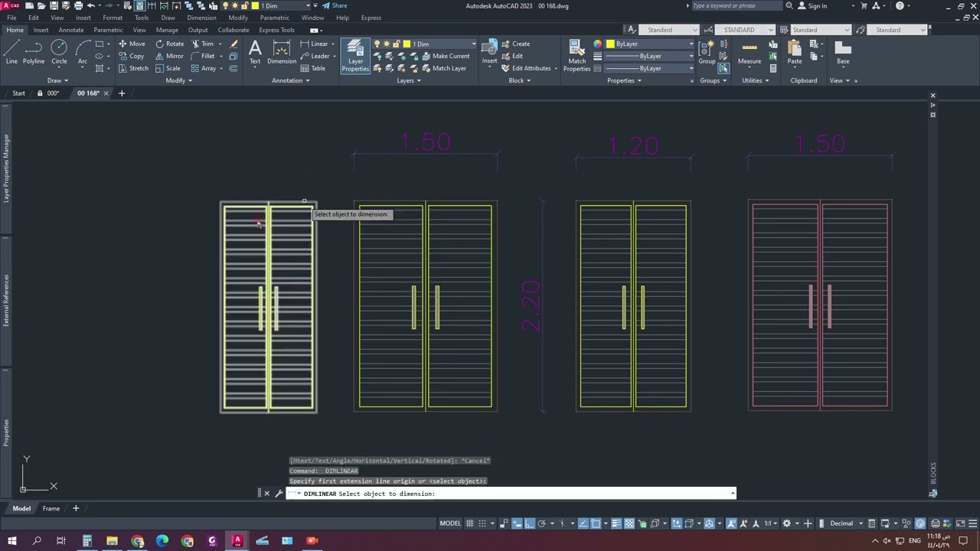980x551 pixels.
Task: Click the yellow layer color swatch
Action: pyautogui.click(x=407, y=44)
